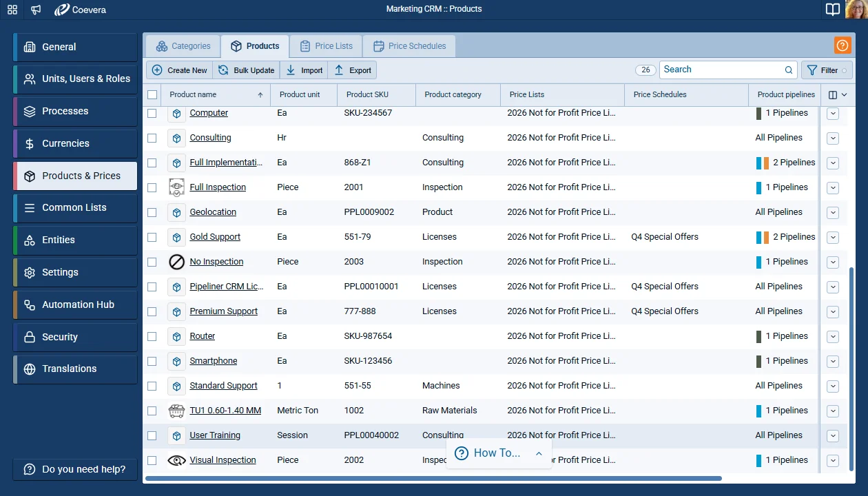Open the Filter button
This screenshot has width=868, height=496.
pos(827,70)
